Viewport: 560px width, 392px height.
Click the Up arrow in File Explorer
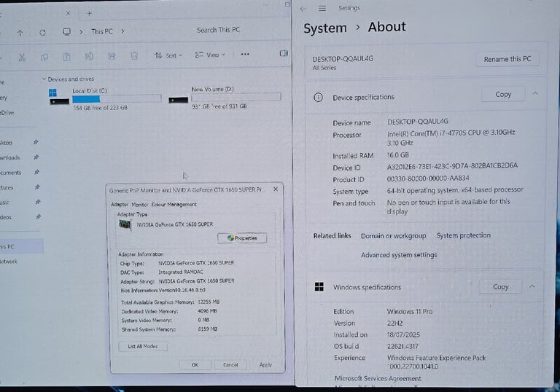coord(20,33)
